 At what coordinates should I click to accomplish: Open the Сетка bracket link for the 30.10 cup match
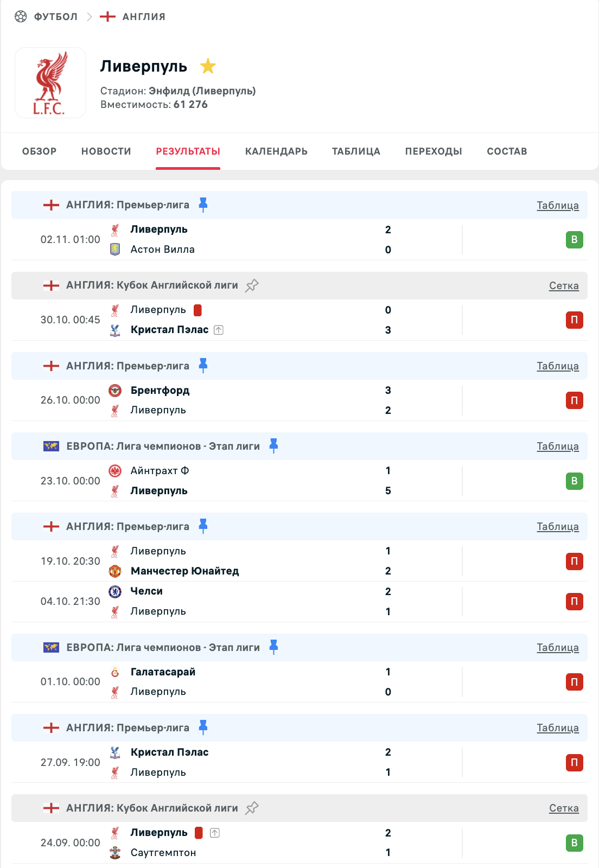563,286
